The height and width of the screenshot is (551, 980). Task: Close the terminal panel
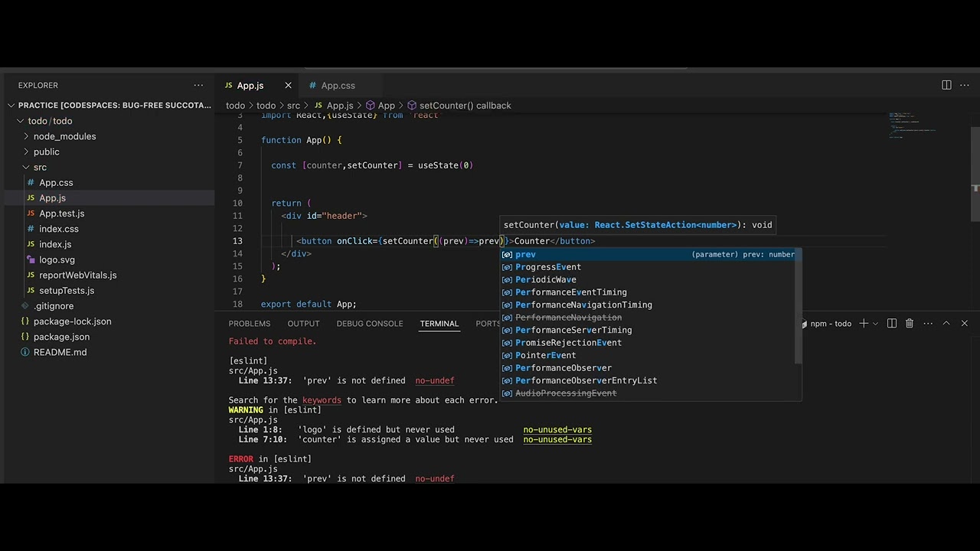[x=965, y=324]
